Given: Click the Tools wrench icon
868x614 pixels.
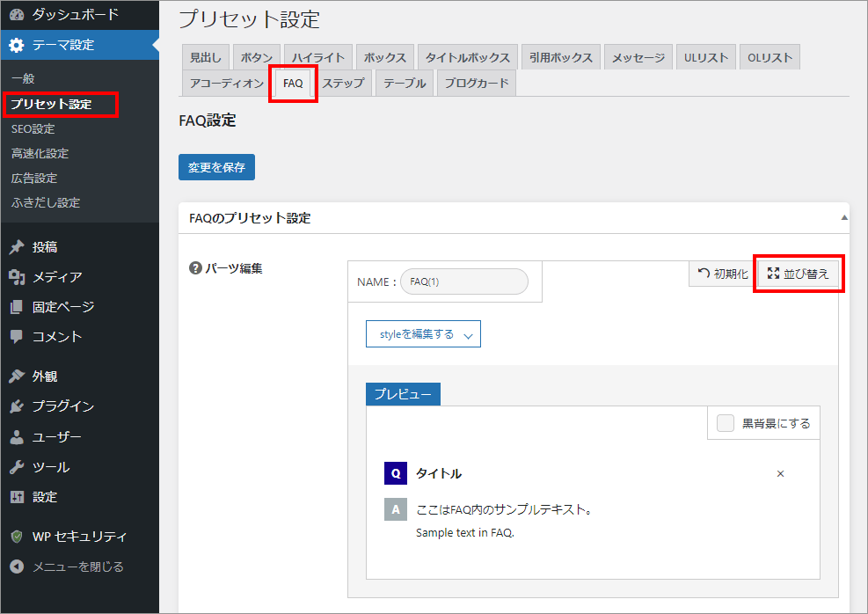Looking at the screenshot, I should click(17, 467).
